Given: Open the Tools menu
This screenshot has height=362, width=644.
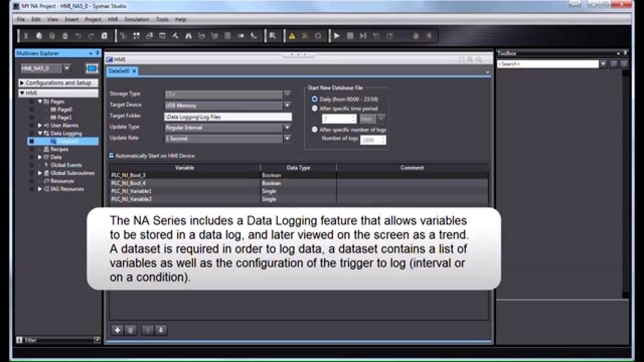Looking at the screenshot, I should pos(162,20).
